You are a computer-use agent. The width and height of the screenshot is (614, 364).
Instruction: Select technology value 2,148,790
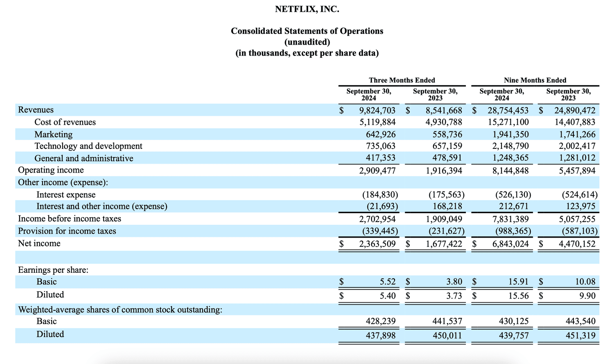pos(510,146)
